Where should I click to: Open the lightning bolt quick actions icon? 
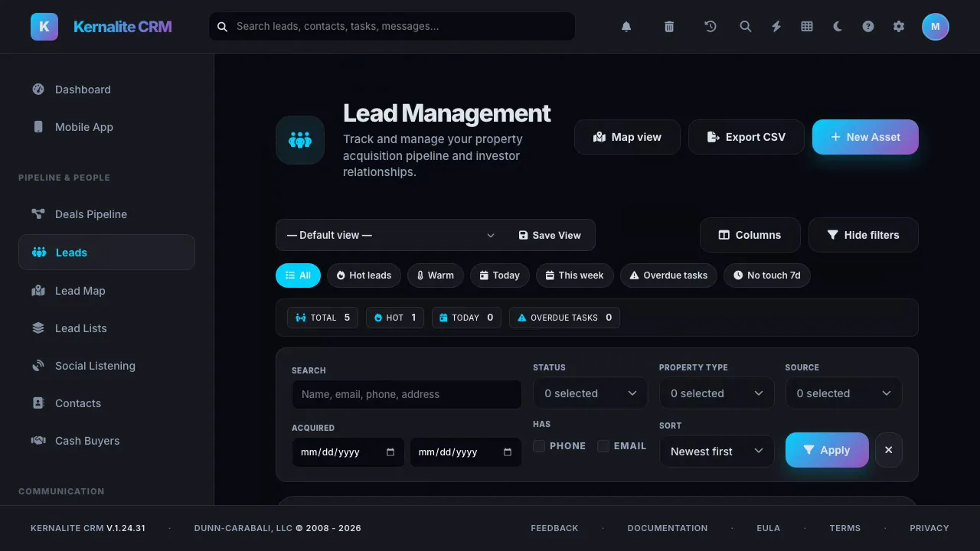click(776, 27)
